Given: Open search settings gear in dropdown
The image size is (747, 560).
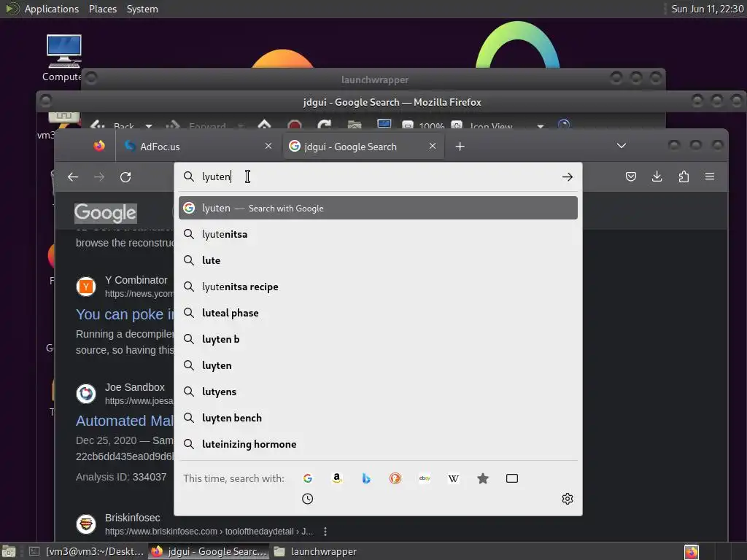Looking at the screenshot, I should point(567,499).
